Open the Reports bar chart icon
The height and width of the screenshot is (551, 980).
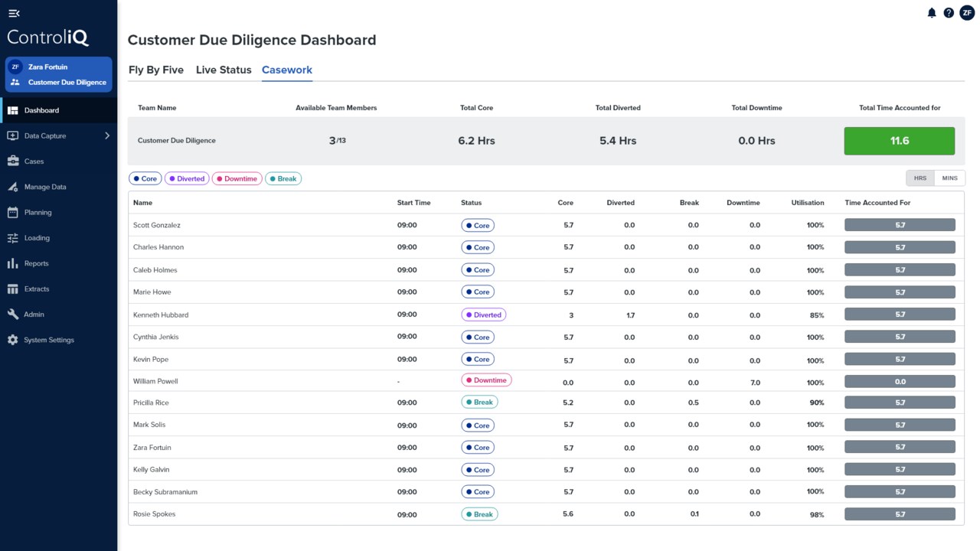(12, 263)
